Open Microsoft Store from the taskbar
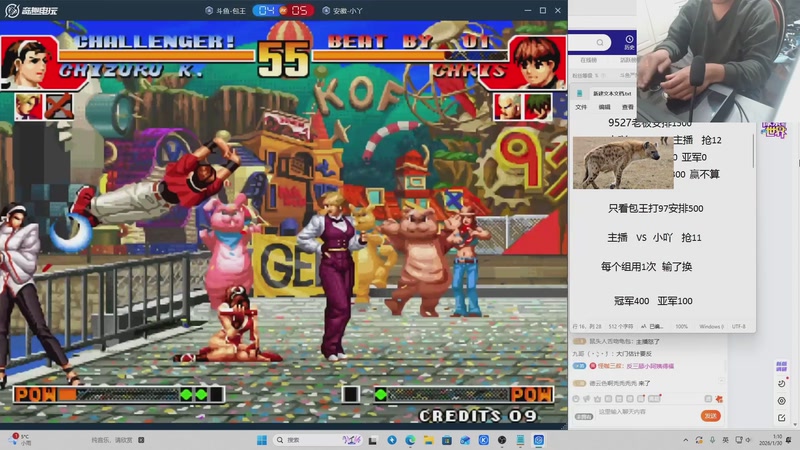Viewport: 800px width, 450px height. 447,440
